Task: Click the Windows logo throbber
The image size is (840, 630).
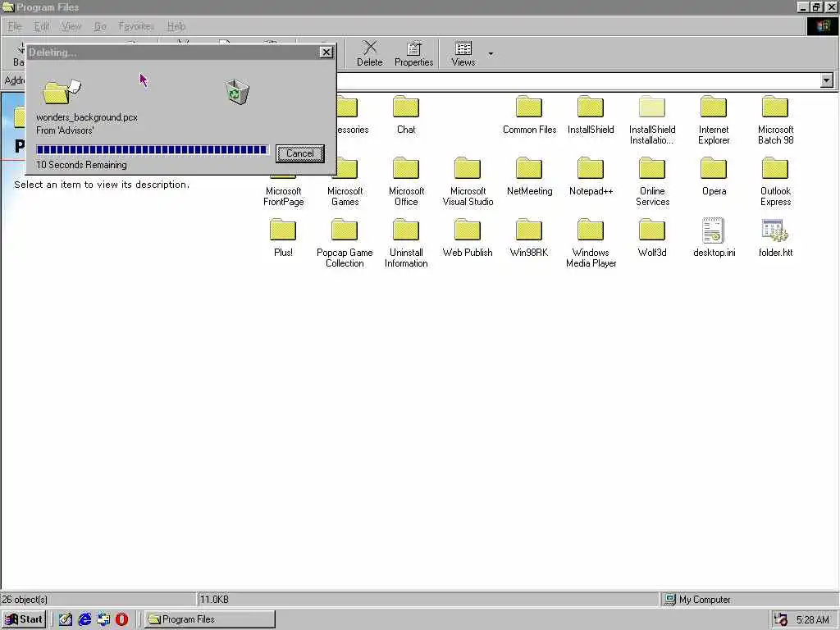Action: (822, 26)
